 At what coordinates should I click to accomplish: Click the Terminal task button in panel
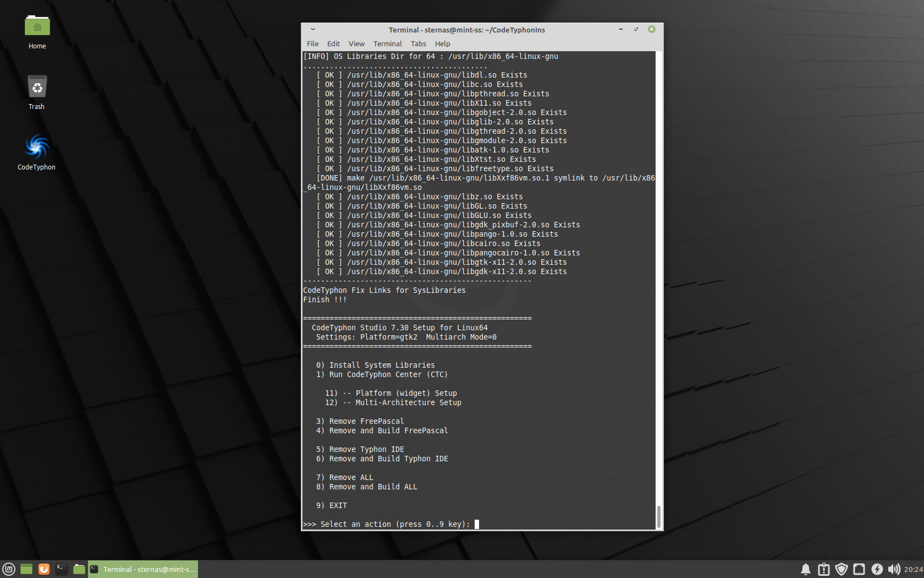143,569
